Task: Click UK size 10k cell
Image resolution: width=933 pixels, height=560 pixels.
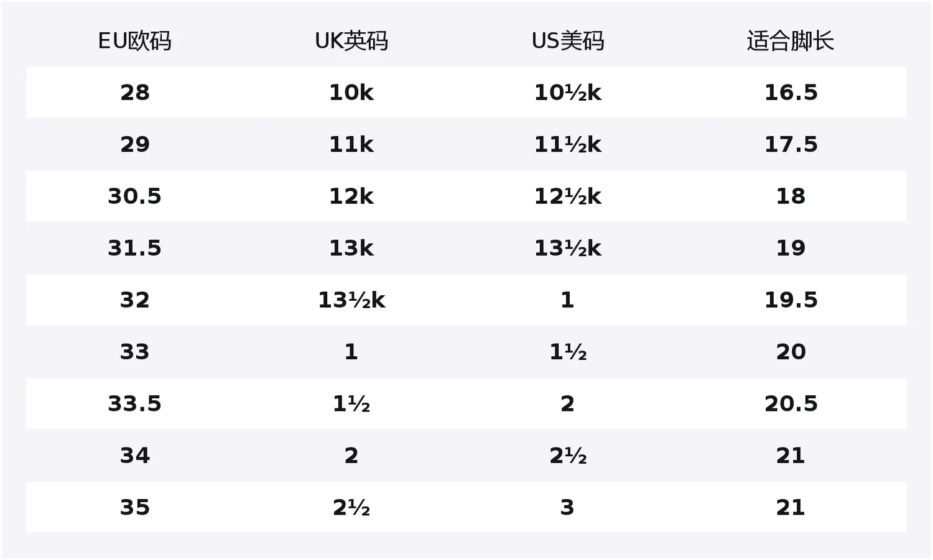Action: click(x=351, y=93)
